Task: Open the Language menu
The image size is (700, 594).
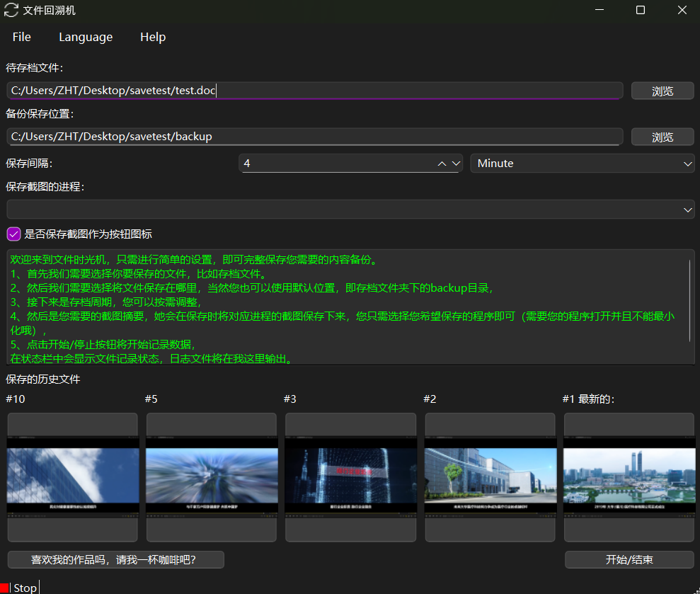Action: (86, 37)
